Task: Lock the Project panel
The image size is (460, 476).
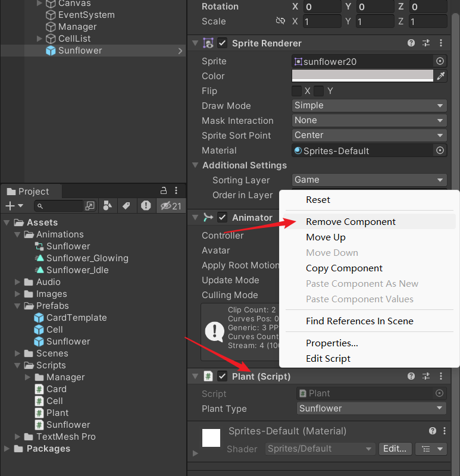Action: (x=164, y=191)
